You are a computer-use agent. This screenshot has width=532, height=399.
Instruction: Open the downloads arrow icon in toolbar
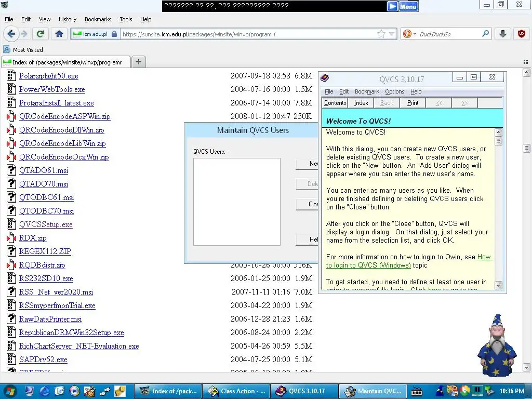click(x=503, y=34)
